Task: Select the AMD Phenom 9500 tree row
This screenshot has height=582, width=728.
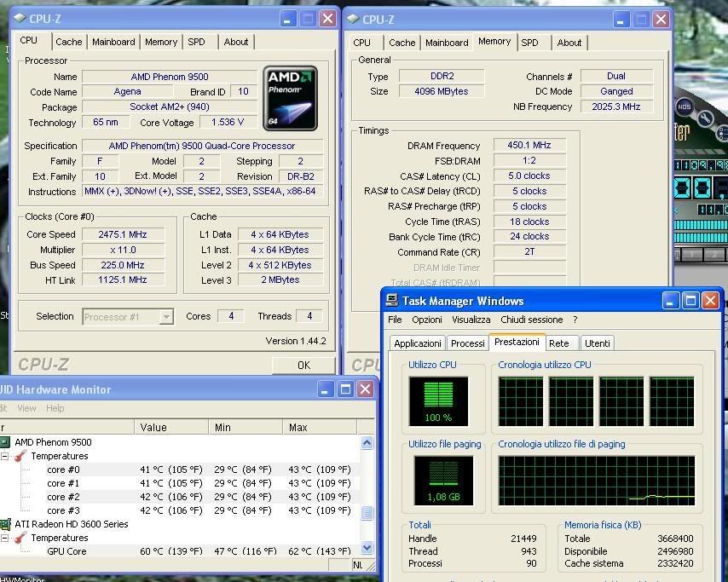Action: (x=180, y=442)
